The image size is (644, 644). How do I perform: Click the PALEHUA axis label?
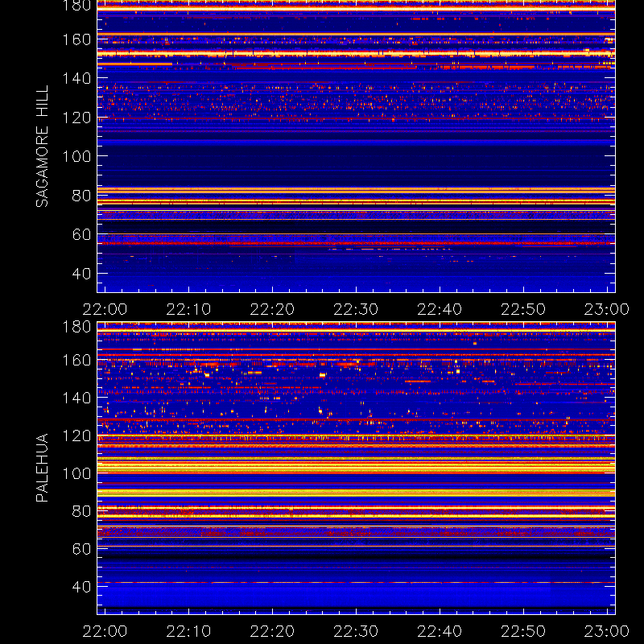pyautogui.click(x=42, y=468)
